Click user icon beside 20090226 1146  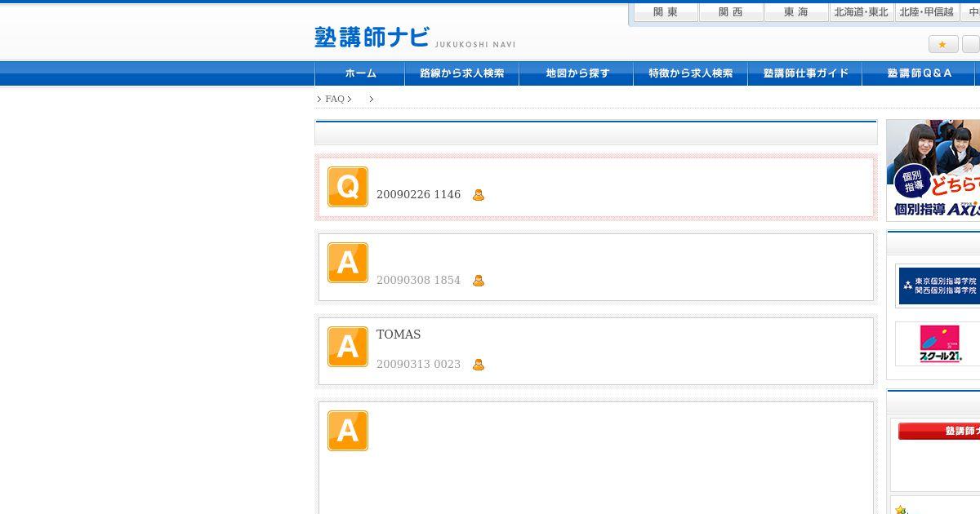[x=479, y=195]
